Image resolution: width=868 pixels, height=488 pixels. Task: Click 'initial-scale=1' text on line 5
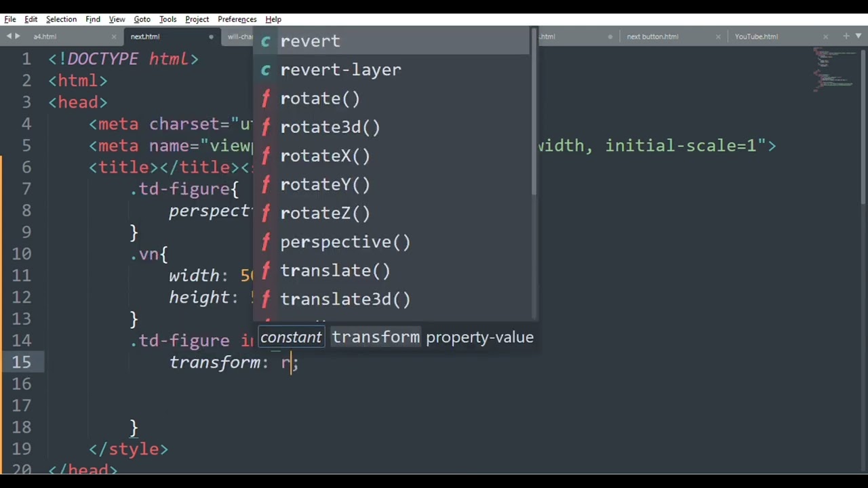tap(681, 146)
